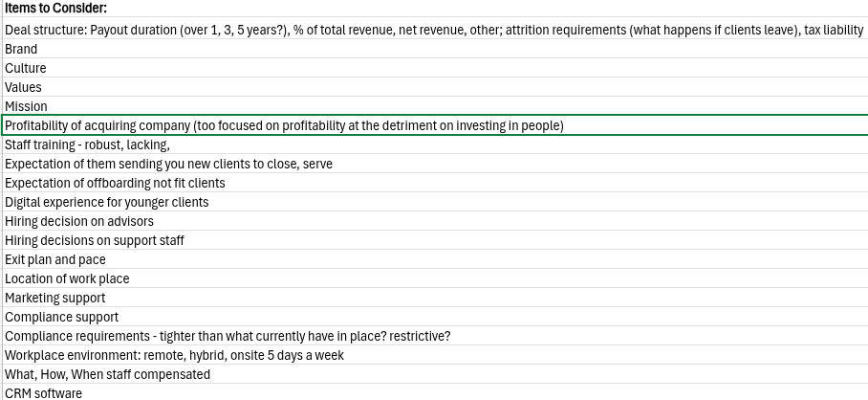Screen dimensions: 868x400
Task: Select the 'Mission' cell
Action: [435, 106]
